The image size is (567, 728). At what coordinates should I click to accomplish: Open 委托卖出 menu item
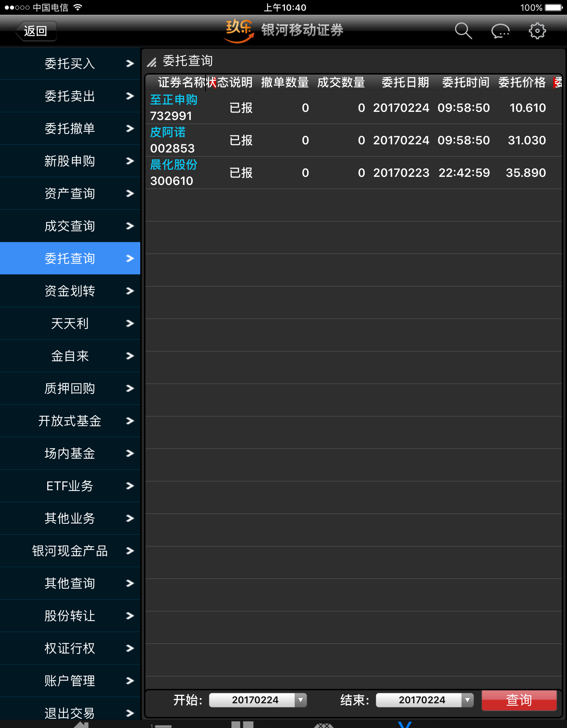[x=70, y=96]
